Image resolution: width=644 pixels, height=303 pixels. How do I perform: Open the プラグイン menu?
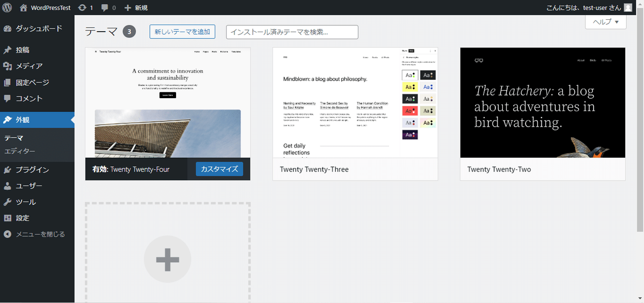[37, 169]
